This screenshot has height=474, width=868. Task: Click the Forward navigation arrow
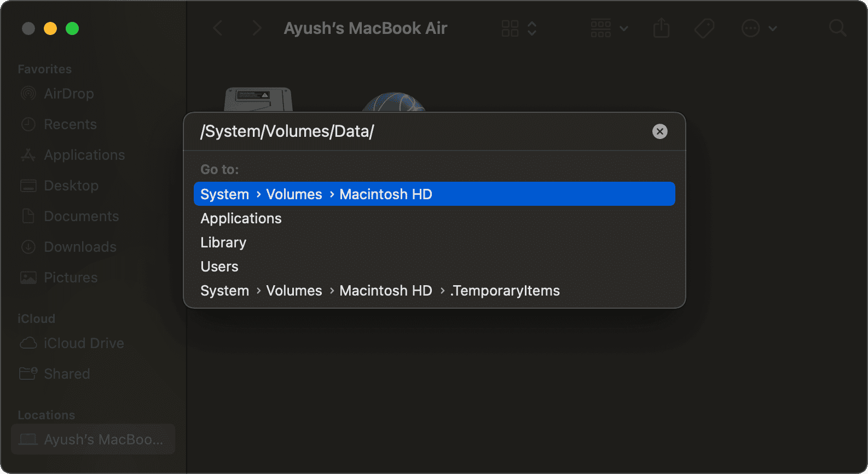pyautogui.click(x=256, y=28)
